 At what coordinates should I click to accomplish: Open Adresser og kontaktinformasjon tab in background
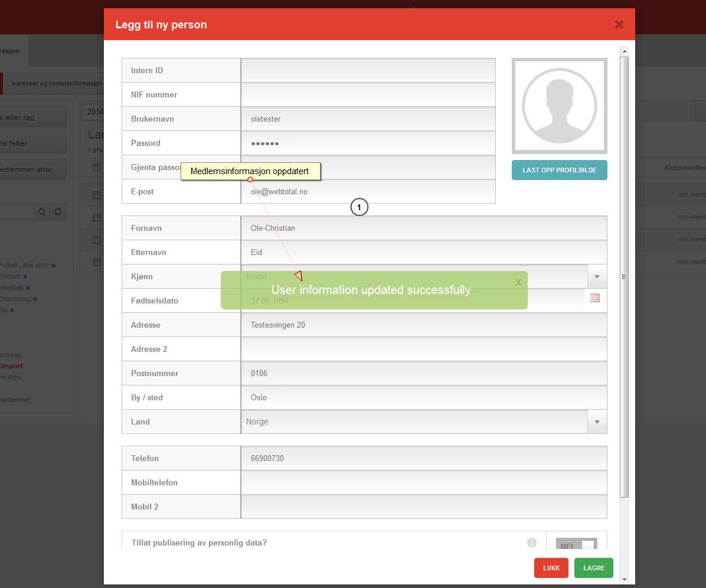54,83
